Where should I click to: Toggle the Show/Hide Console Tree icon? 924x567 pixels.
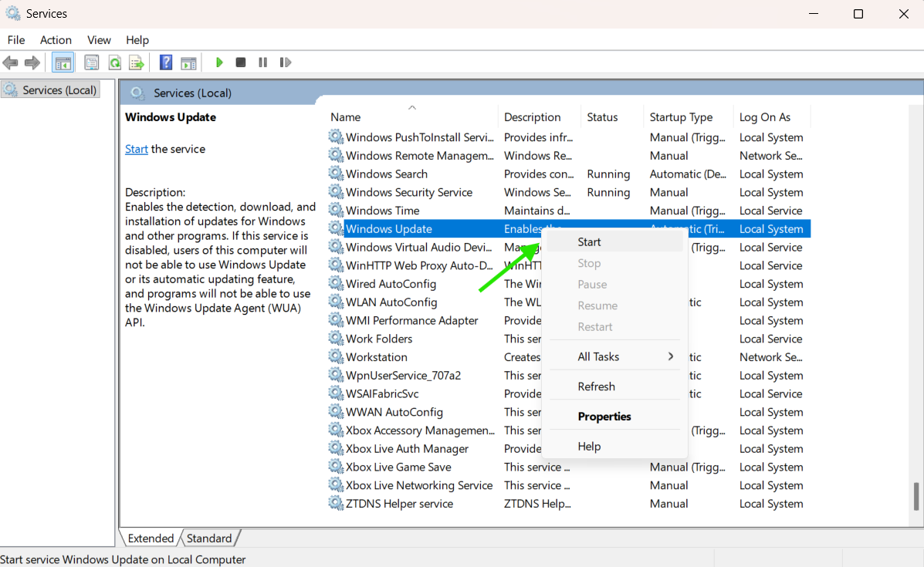(x=63, y=62)
